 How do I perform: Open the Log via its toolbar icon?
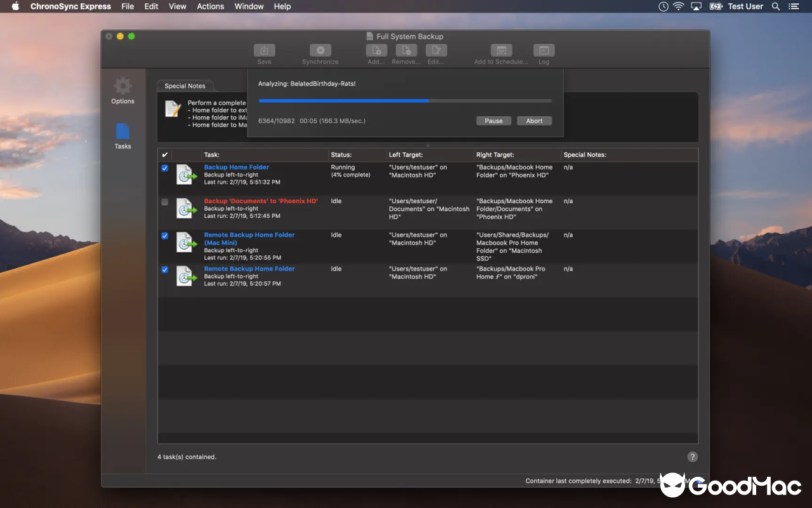click(544, 50)
